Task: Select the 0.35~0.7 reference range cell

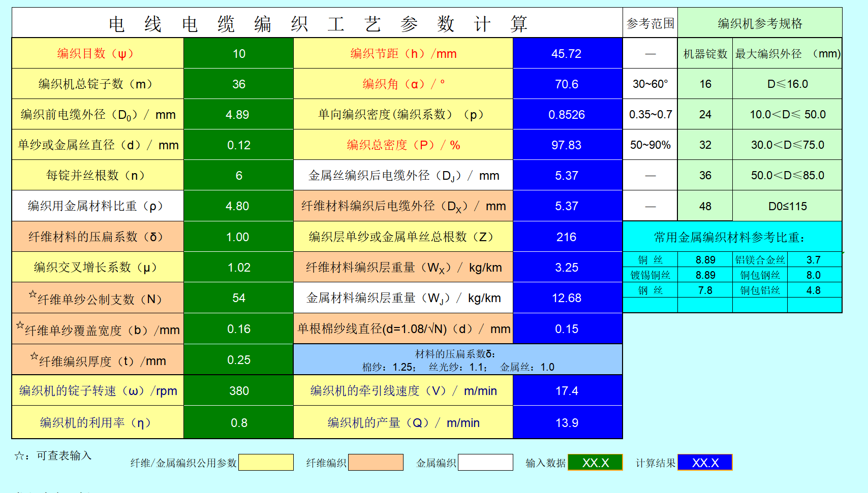Action: (650, 114)
